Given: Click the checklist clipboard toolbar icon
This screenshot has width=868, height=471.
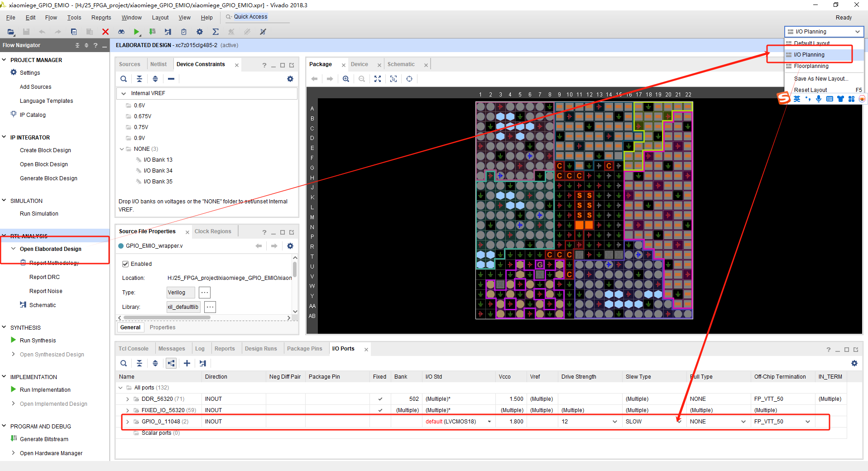Looking at the screenshot, I should tap(184, 32).
